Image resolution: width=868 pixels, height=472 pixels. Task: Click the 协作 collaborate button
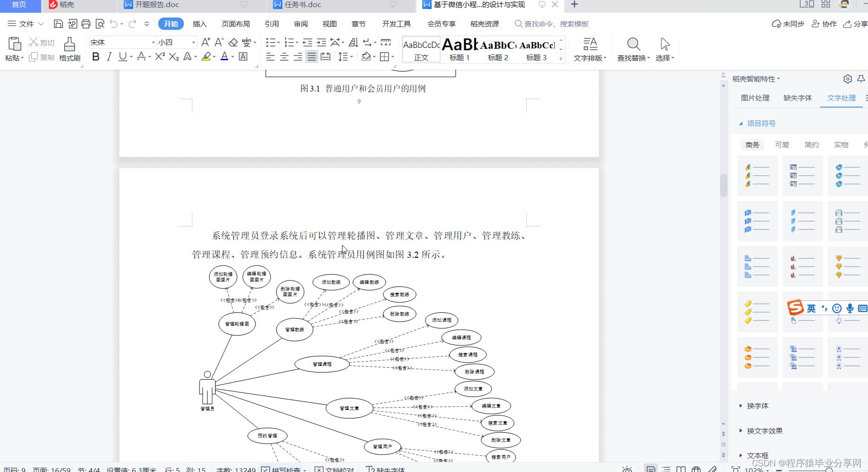tap(824, 24)
